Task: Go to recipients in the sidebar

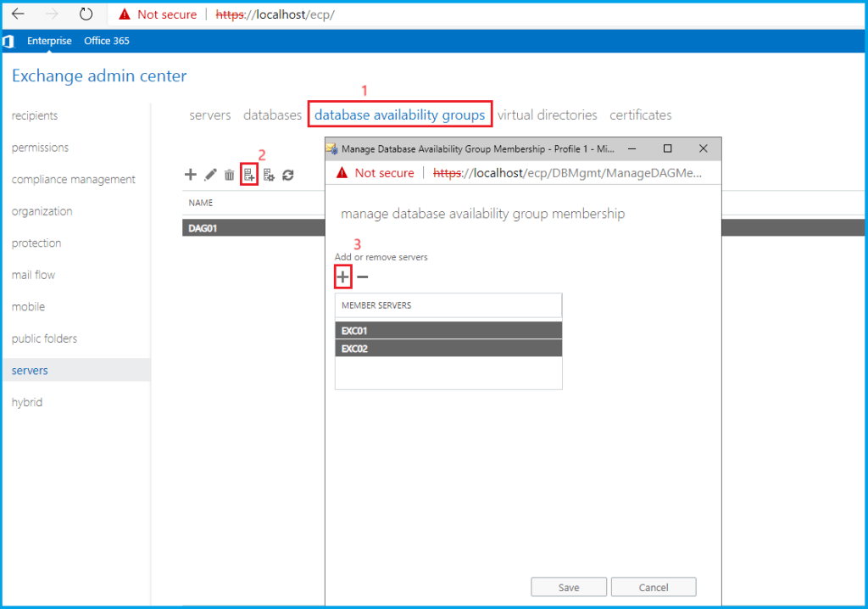Action: pyautogui.click(x=35, y=116)
